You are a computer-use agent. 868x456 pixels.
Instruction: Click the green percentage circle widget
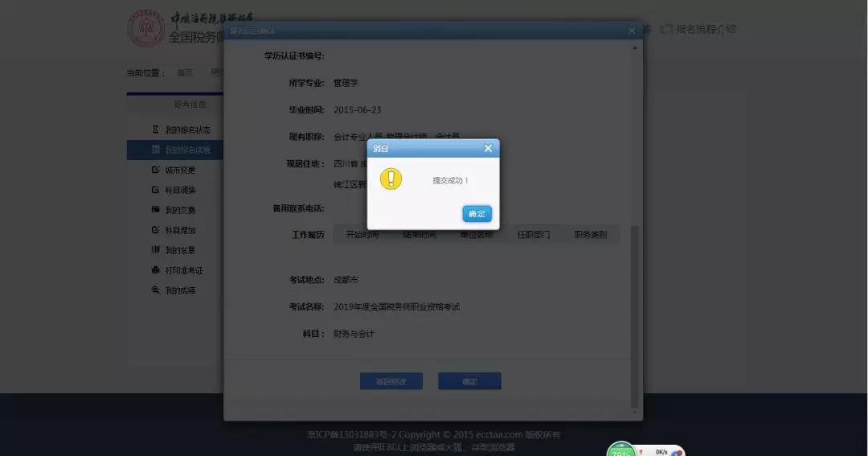(621, 450)
